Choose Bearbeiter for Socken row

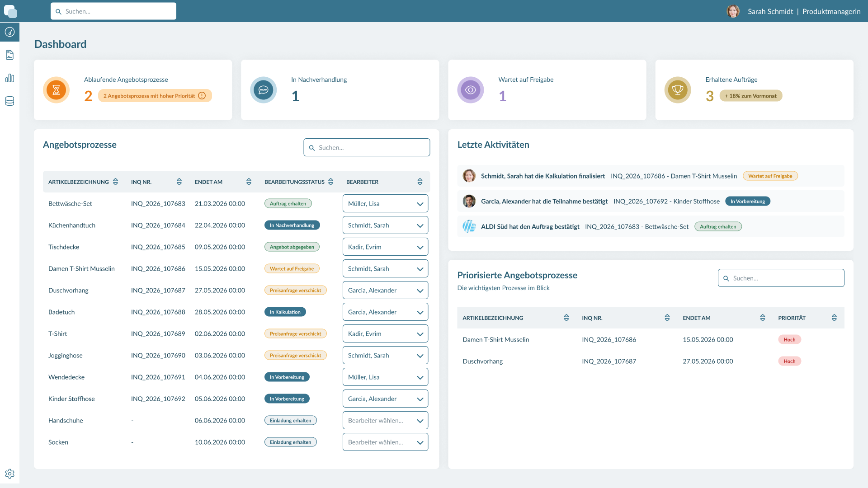pyautogui.click(x=385, y=442)
